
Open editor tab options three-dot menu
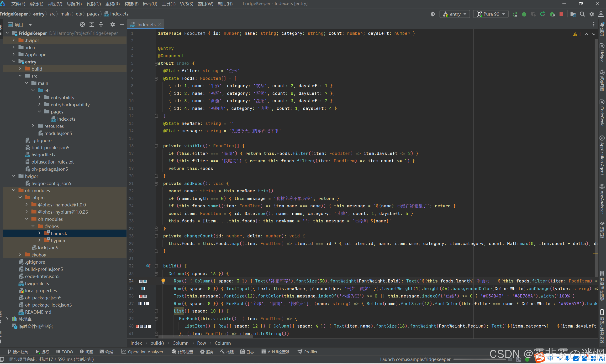[594, 24]
